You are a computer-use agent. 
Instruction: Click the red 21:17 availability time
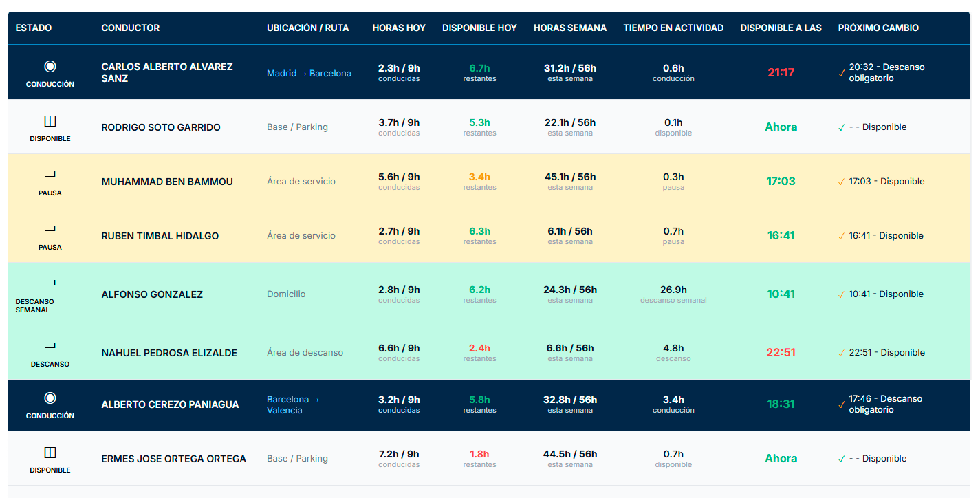[781, 73]
